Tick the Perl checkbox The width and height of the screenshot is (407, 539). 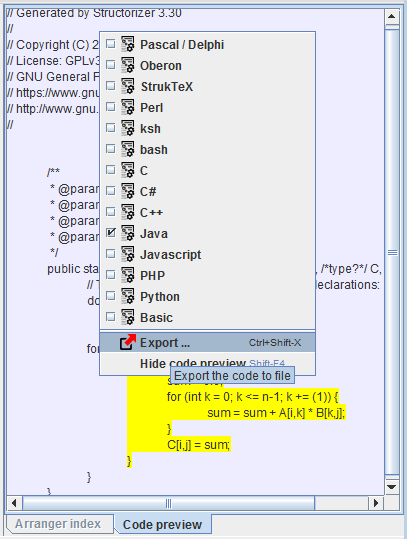click(x=111, y=107)
